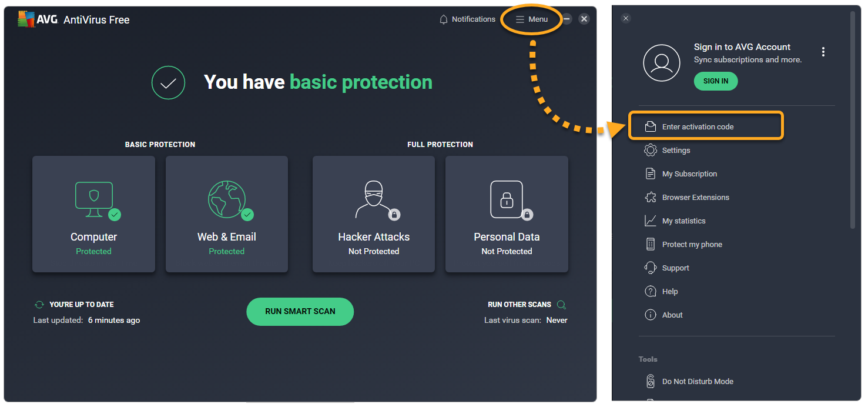Enable Do Not Disturb Mode tool

(x=697, y=382)
